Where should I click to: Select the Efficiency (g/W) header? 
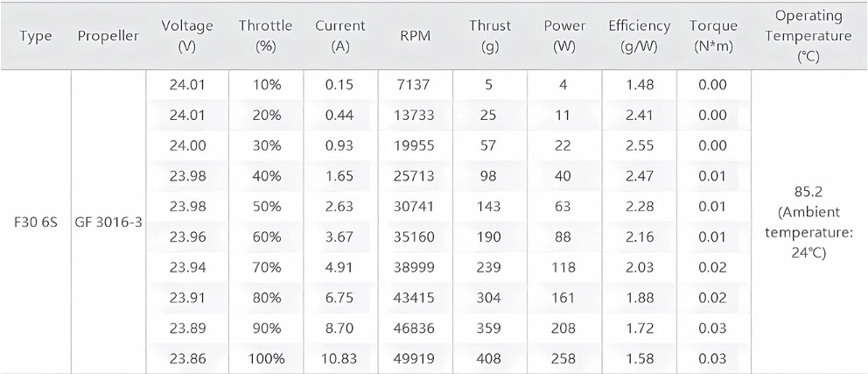(x=640, y=36)
